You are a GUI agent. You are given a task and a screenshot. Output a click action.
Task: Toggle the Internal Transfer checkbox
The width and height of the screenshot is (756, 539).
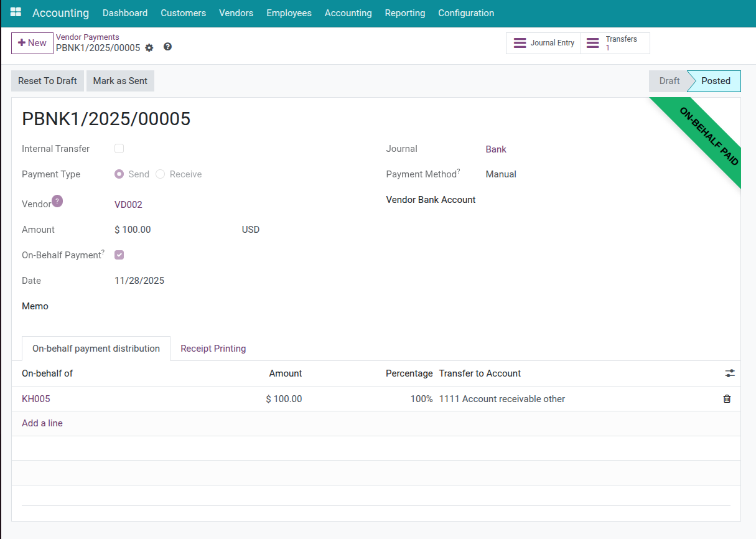tap(119, 149)
